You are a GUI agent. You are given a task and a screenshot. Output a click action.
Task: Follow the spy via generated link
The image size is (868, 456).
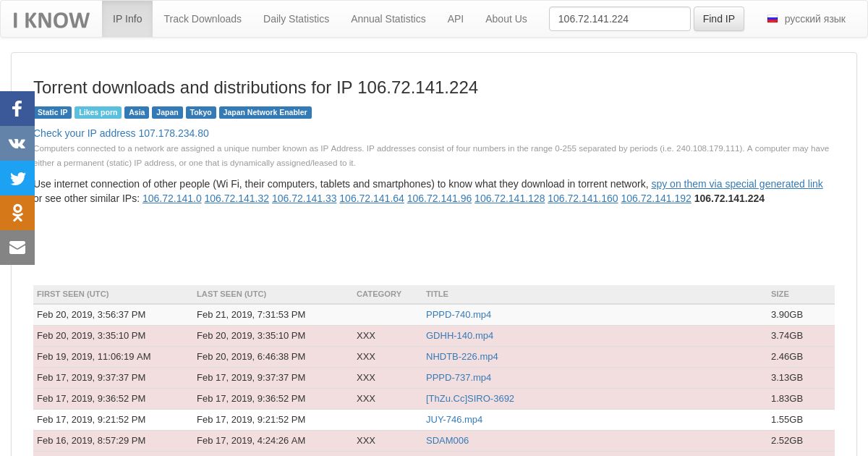click(x=736, y=184)
